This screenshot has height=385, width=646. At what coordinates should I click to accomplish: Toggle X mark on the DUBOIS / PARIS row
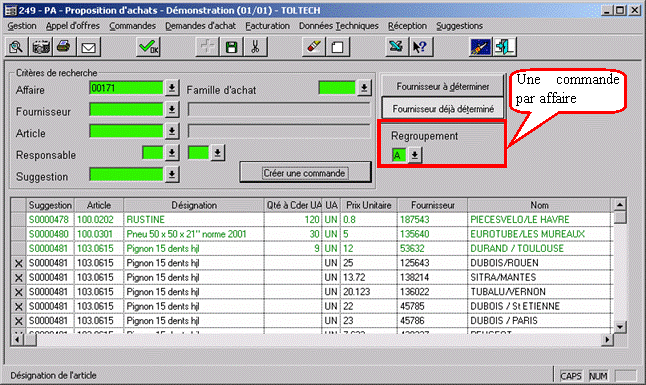pos(19,321)
